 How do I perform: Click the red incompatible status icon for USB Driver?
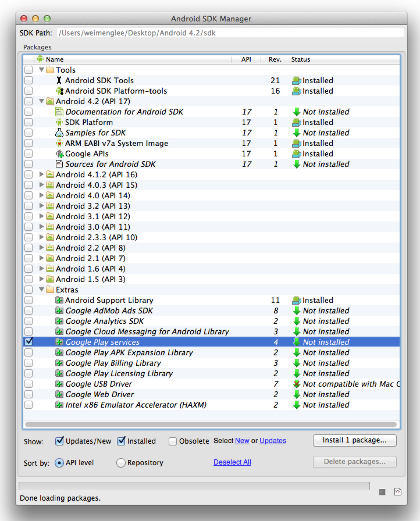point(296,384)
